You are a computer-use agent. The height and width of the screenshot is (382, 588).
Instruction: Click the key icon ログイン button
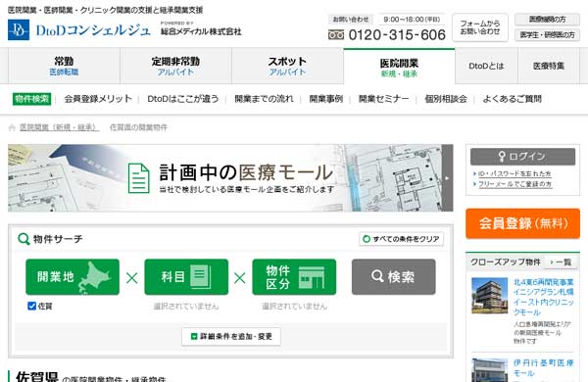[x=522, y=157]
